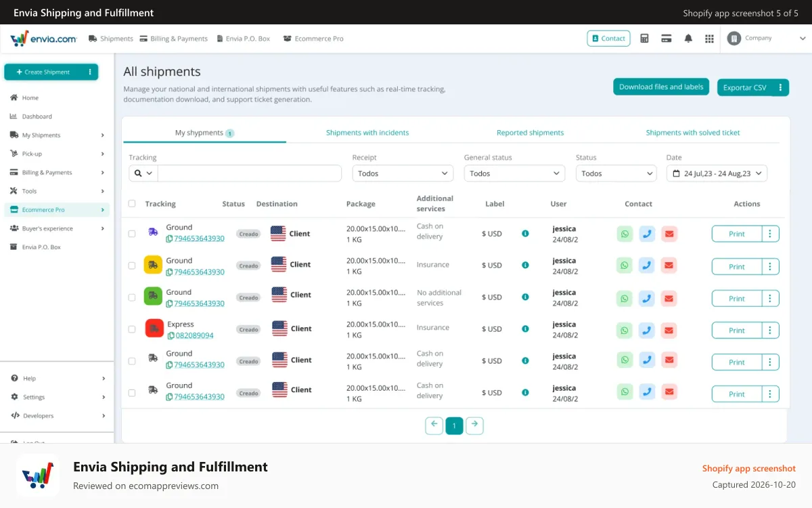Click three-dot menu on Create Shipment button
The image size is (812, 508).
point(90,72)
